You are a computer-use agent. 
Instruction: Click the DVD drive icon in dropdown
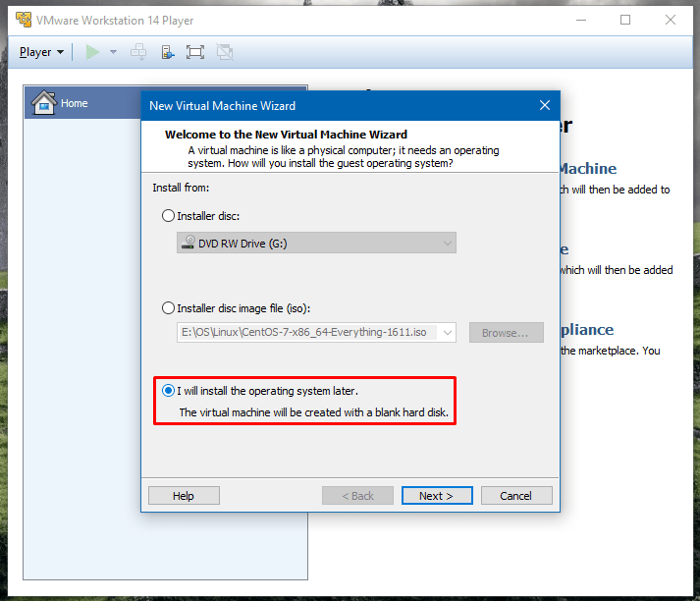[188, 242]
